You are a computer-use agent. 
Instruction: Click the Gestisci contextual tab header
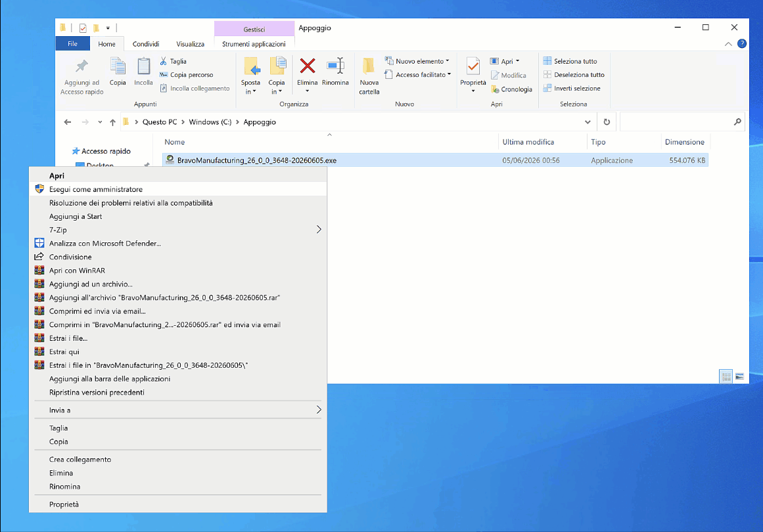[x=254, y=29]
